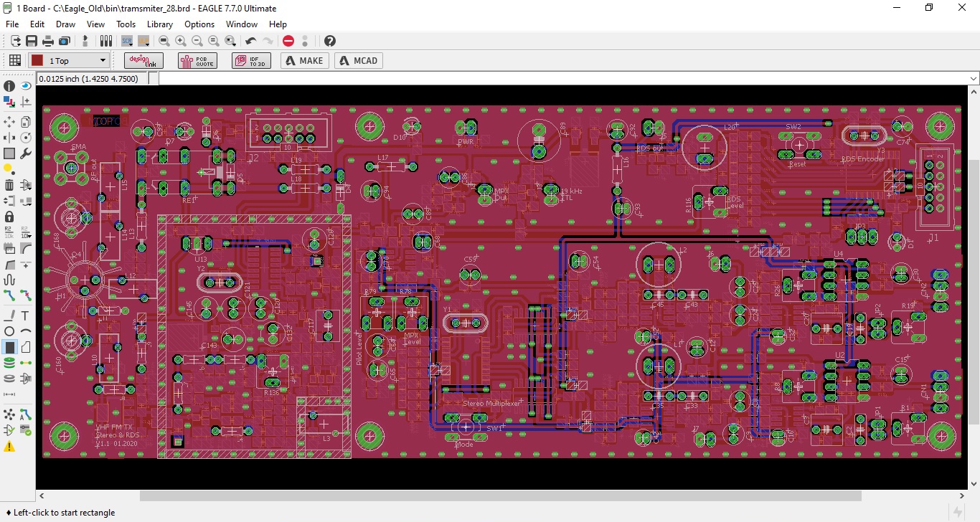Click the Print icon
This screenshot has width=980, height=522.
pos(48,41)
